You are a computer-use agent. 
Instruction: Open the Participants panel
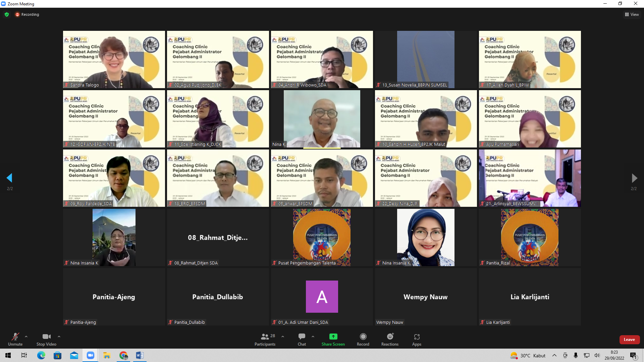[x=265, y=339]
